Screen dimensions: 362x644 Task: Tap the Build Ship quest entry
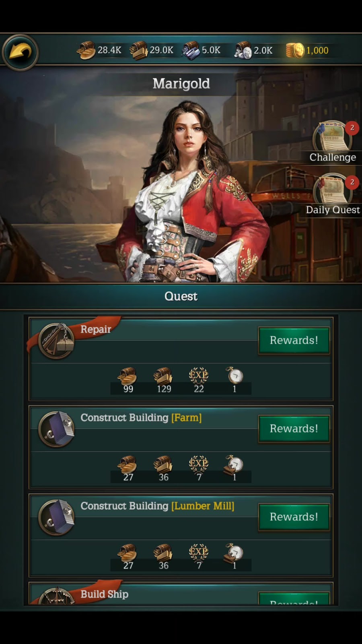tap(181, 594)
